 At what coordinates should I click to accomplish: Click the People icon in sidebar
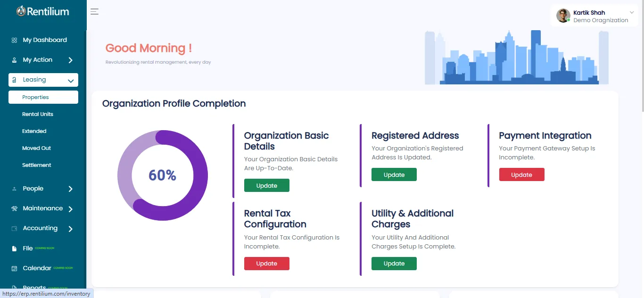click(x=14, y=189)
